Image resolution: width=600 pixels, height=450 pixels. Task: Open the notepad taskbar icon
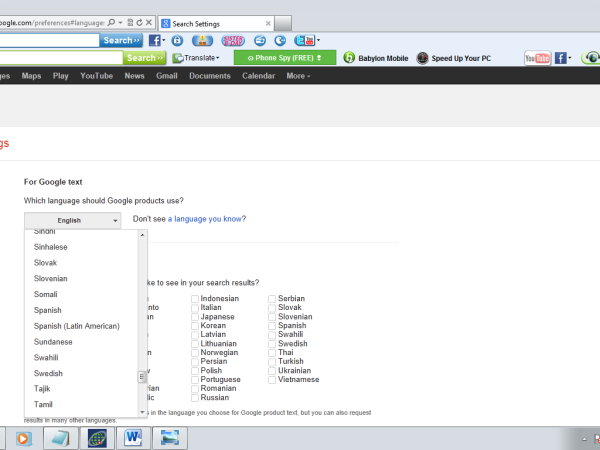[60, 438]
